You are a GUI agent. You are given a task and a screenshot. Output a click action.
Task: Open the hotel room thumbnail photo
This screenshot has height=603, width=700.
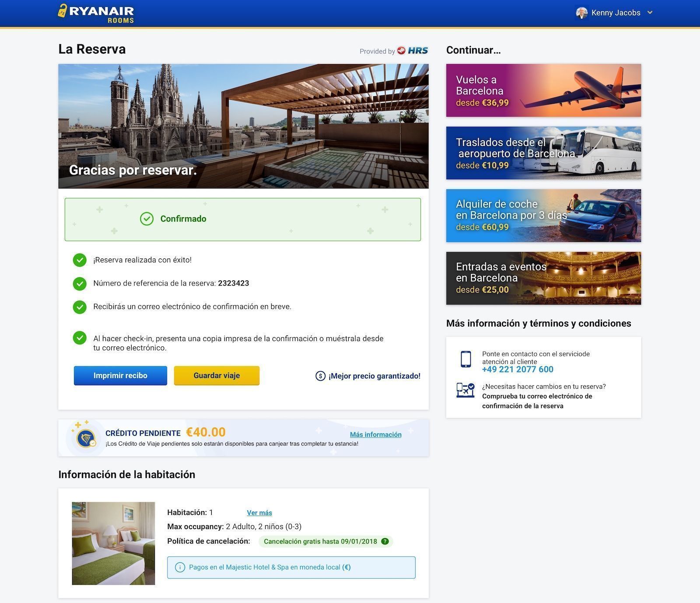tap(113, 544)
